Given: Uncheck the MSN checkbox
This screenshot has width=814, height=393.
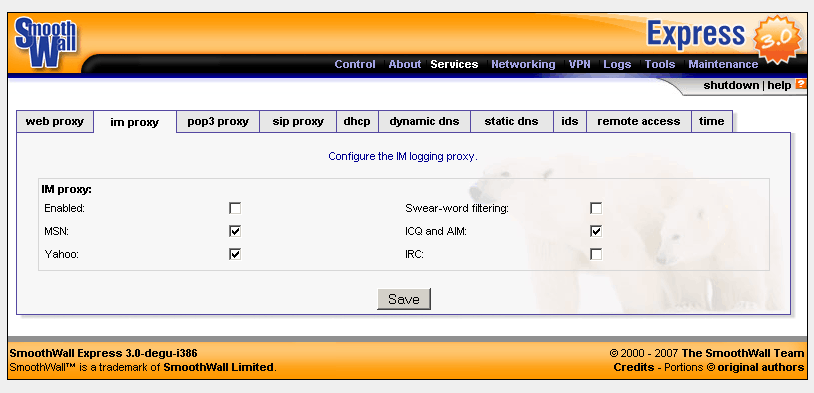Looking at the screenshot, I should pos(235,232).
